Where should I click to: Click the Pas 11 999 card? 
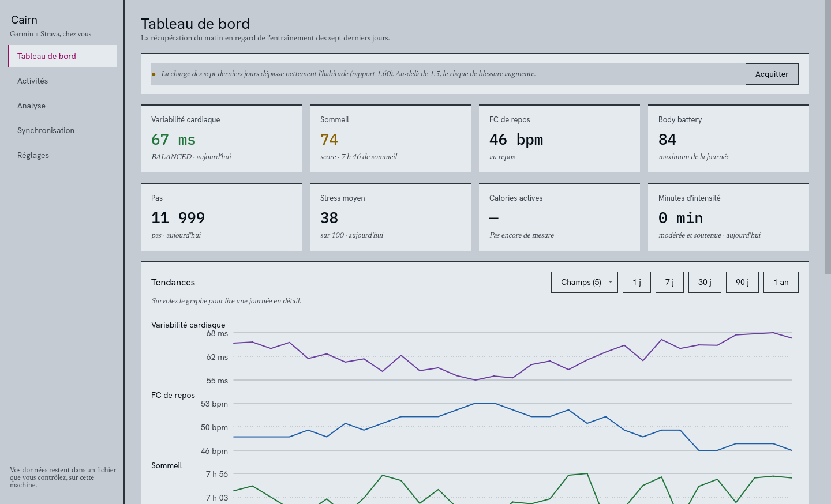(221, 217)
